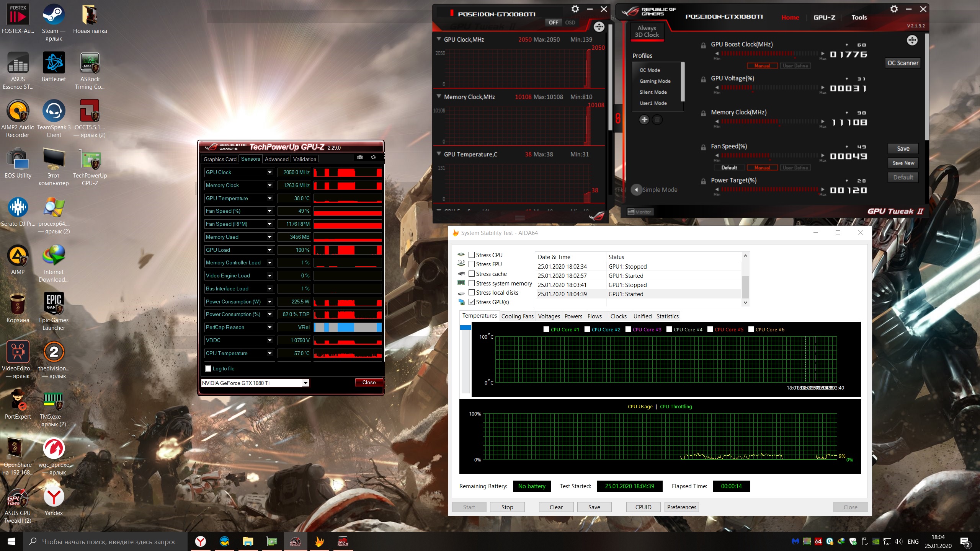Screen dimensions: 980x551
Task: Click the GPU-Z refresh sensors icon
Action: tap(373, 157)
